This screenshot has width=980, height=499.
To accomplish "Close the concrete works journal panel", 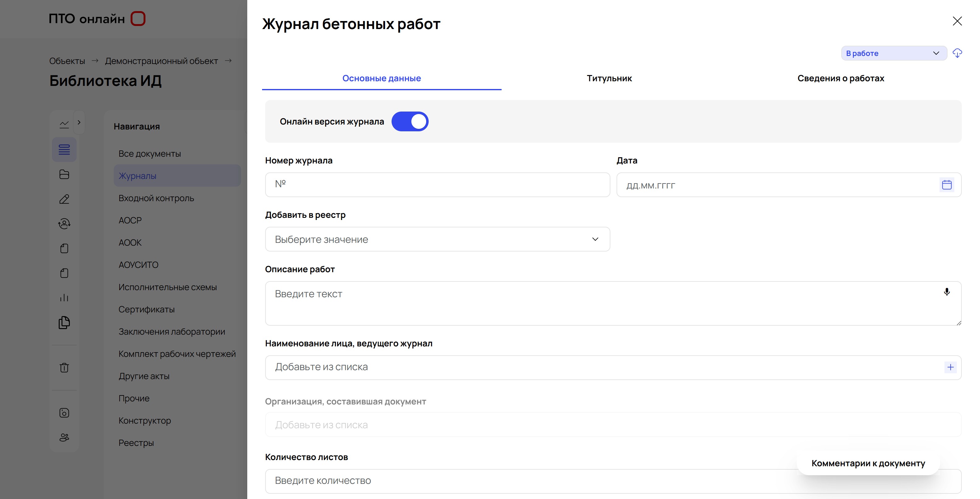I will pyautogui.click(x=957, y=21).
